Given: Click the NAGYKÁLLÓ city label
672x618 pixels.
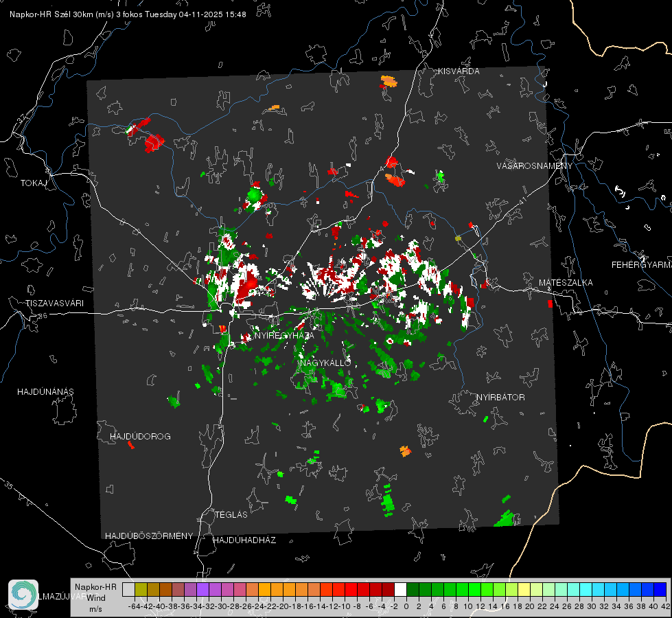Looking at the screenshot, I should pyautogui.click(x=325, y=363).
